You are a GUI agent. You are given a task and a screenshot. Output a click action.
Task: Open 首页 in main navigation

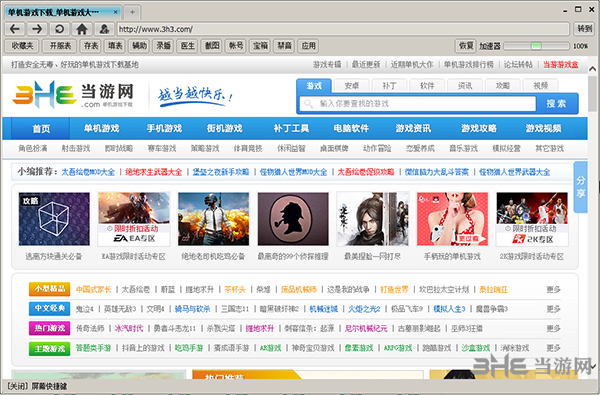(x=41, y=128)
